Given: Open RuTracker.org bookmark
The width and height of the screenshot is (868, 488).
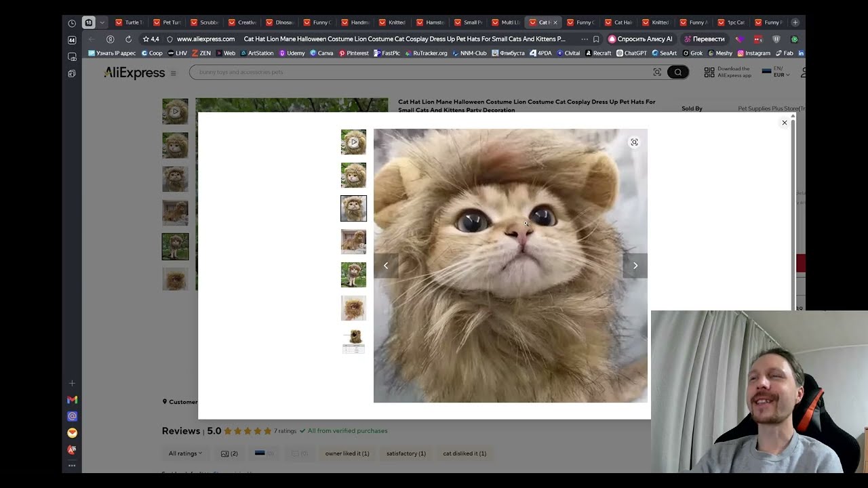Looking at the screenshot, I should (426, 53).
